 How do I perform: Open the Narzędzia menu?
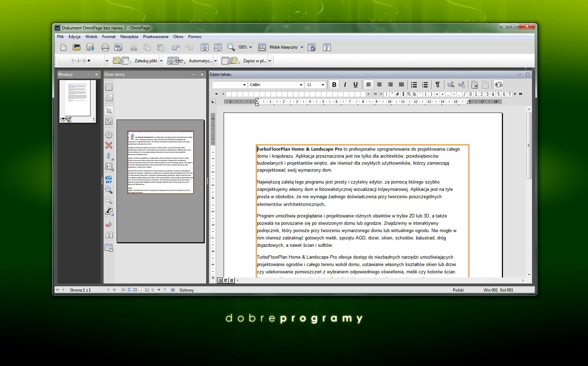click(x=129, y=36)
